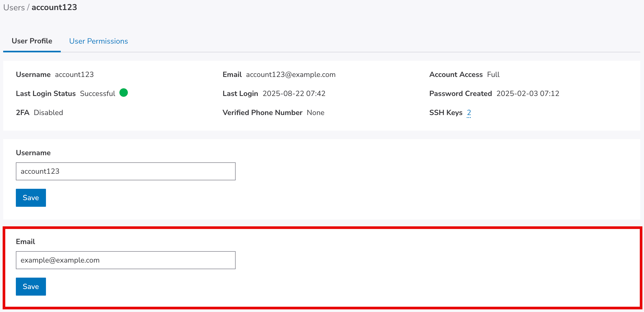Click into the Email input field

point(125,260)
